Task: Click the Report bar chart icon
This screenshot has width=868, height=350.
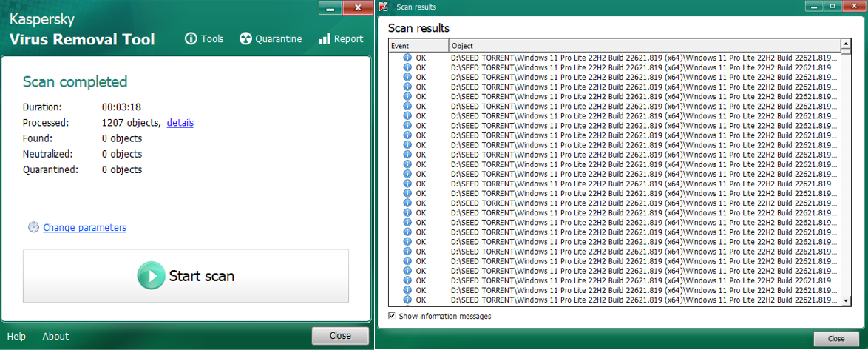Action: (x=325, y=38)
